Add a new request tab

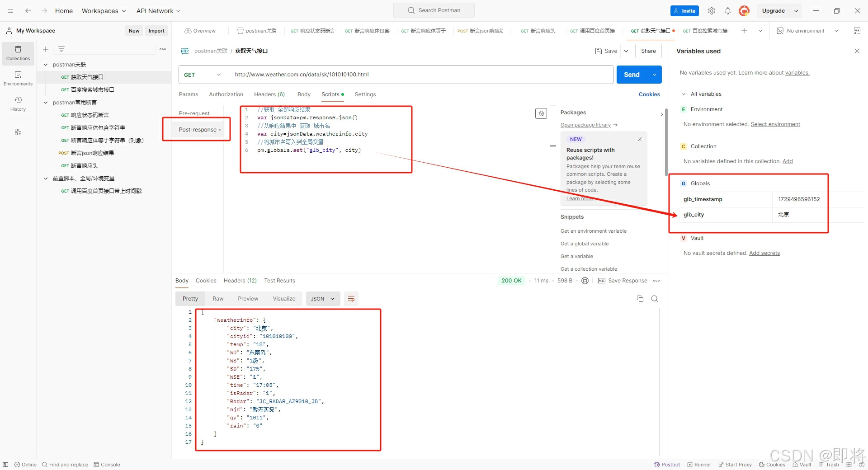[x=744, y=31]
